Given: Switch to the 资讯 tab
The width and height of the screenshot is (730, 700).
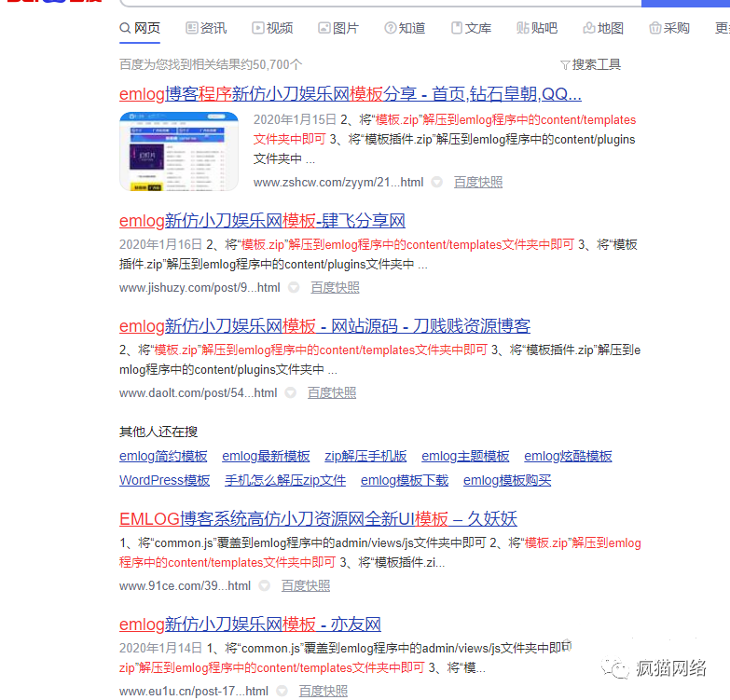Looking at the screenshot, I should point(206,28).
